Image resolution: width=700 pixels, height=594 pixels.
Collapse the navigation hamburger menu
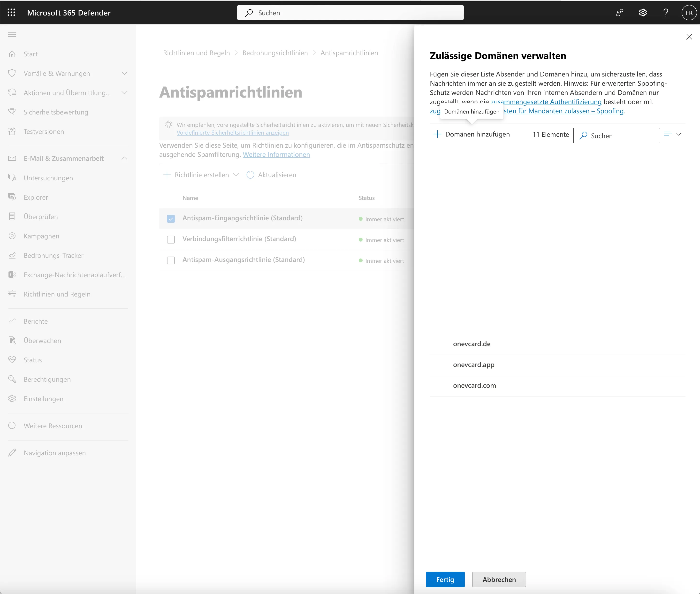coord(12,35)
